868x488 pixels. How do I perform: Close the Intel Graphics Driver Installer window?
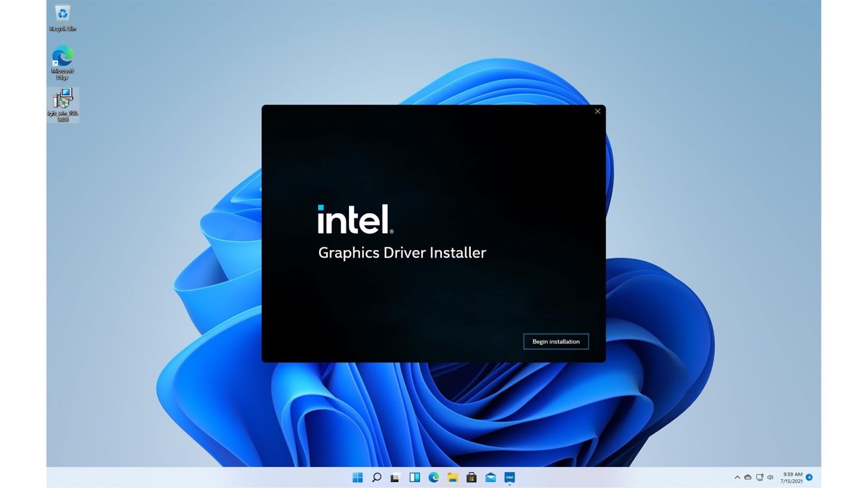[597, 111]
